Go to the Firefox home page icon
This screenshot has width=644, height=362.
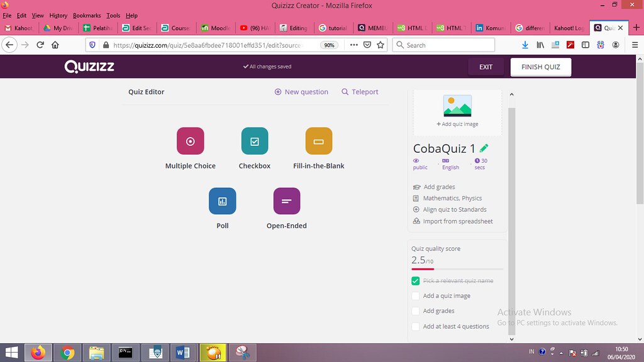(55, 45)
